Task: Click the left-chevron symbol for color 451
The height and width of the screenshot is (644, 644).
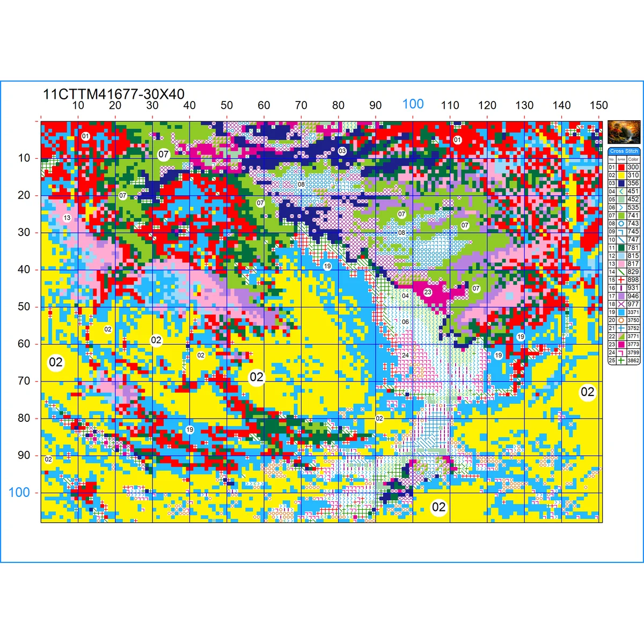Action: pos(621,192)
